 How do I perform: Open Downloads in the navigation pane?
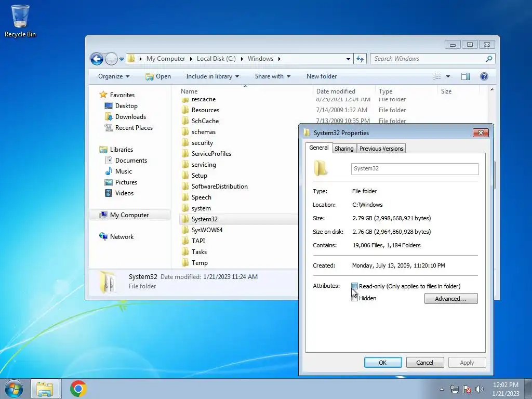126,117
